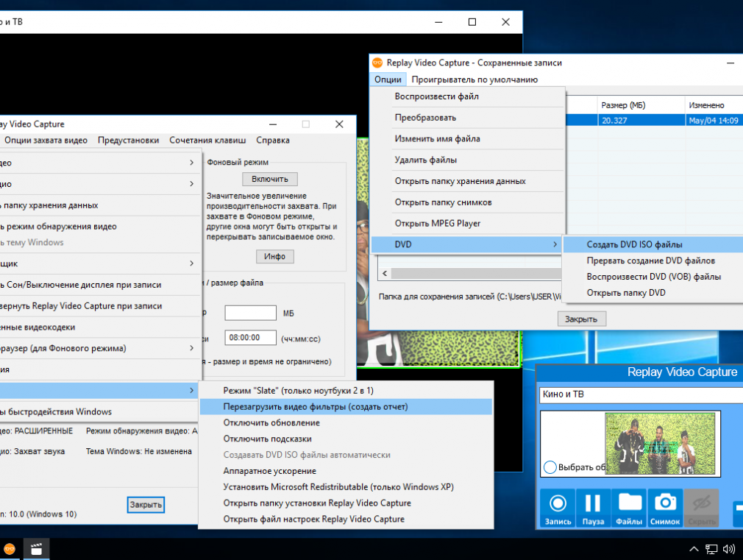Open the volume speaker tray icon
Image resolution: width=743 pixels, height=560 pixels.
(729, 549)
